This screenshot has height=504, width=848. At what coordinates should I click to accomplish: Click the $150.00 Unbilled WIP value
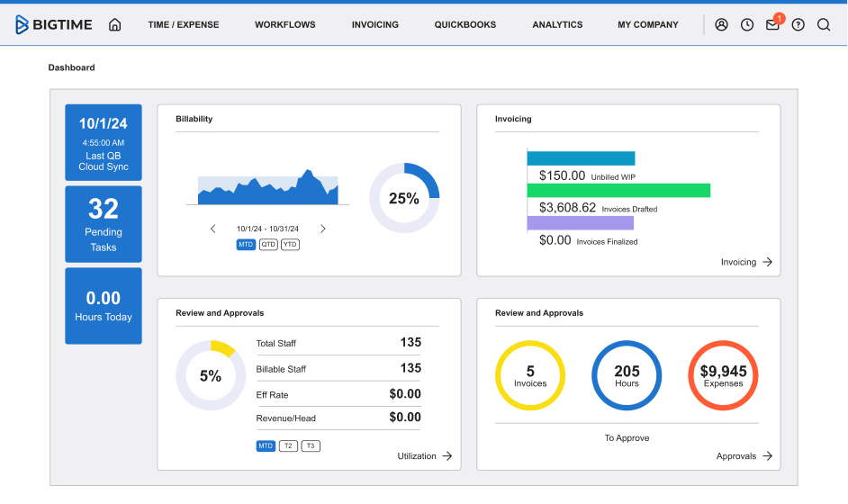point(562,175)
